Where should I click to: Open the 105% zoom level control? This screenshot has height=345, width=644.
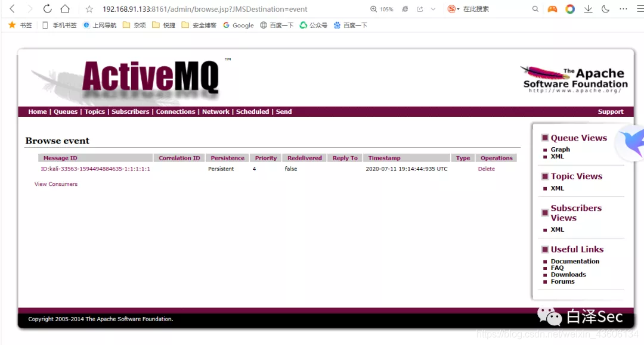[x=382, y=9]
